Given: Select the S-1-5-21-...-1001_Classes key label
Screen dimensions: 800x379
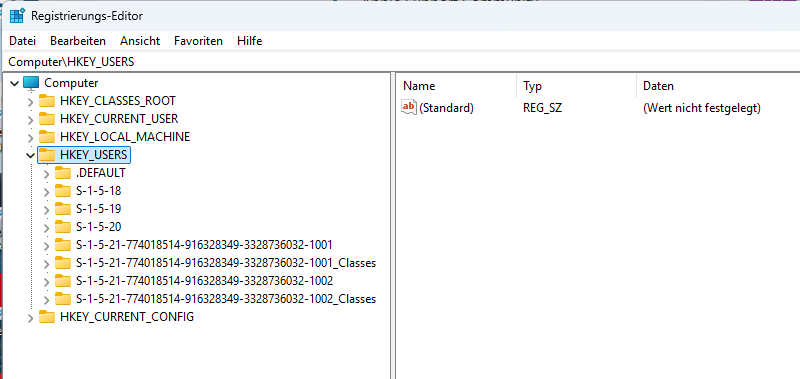Looking at the screenshot, I should (226, 263).
